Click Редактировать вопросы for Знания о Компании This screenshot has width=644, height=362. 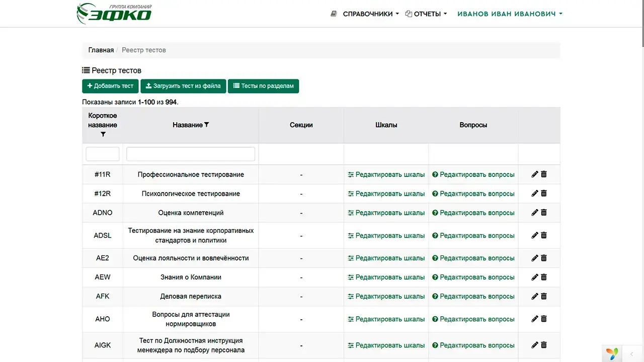coord(473,277)
